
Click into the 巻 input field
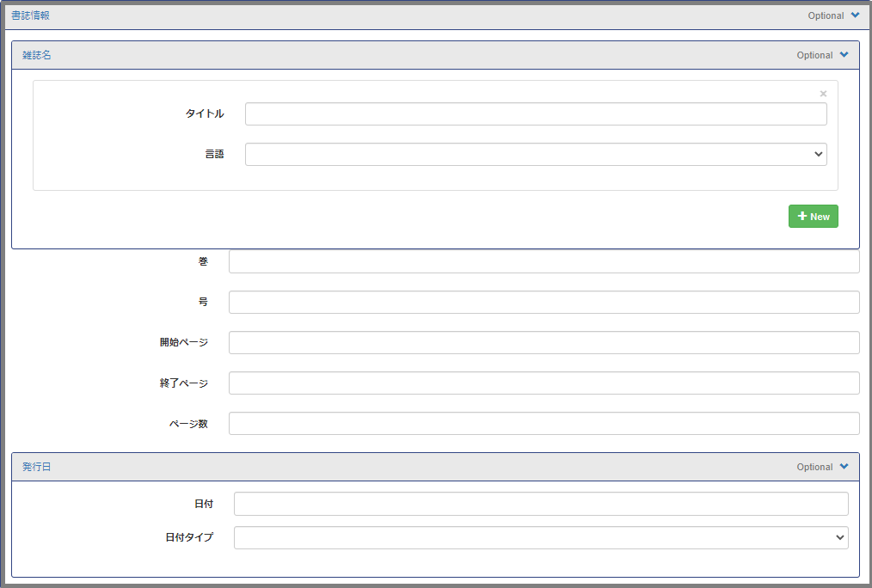pos(543,262)
